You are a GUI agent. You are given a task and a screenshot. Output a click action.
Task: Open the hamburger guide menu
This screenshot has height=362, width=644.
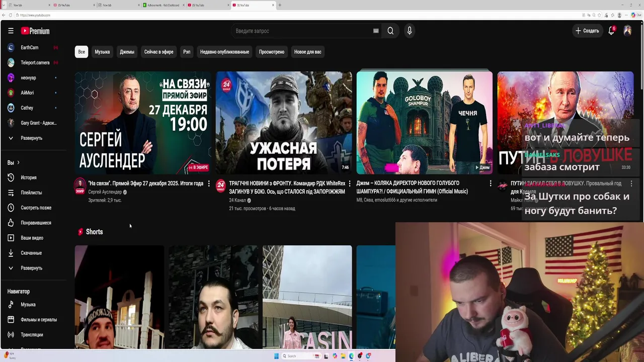[x=11, y=31]
